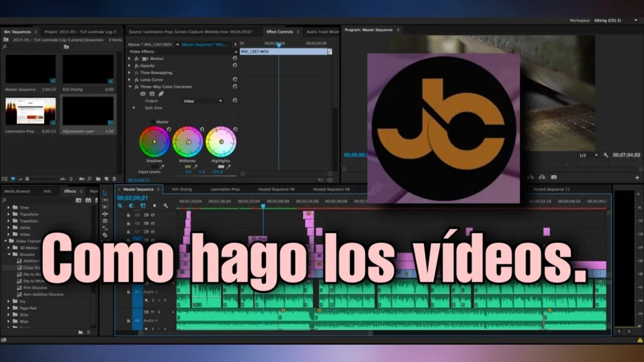Open the Lamination Prep timeline tab

coord(225,190)
